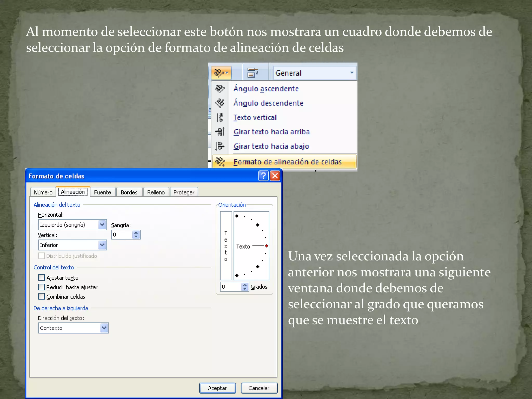Click Girar texto hacia arriba icon
532x399 pixels.
pyautogui.click(x=220, y=132)
